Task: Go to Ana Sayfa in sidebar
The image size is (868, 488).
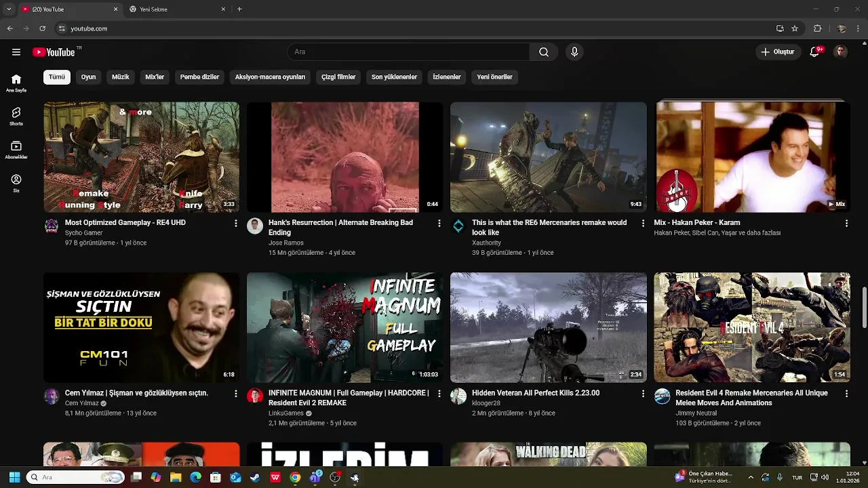Action: click(x=16, y=83)
